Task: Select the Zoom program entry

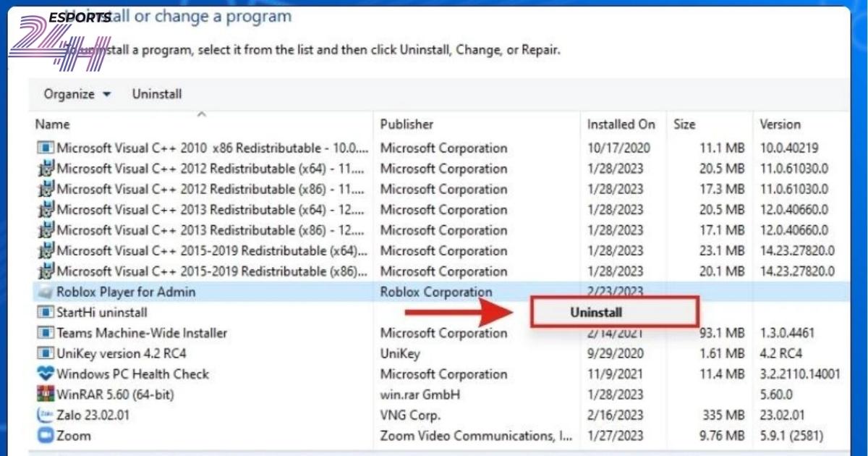Action: pos(74,436)
